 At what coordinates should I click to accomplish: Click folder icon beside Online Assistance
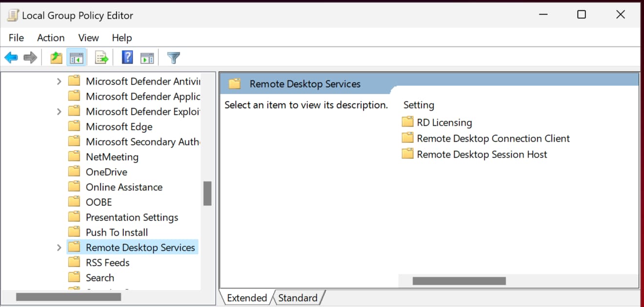(74, 187)
